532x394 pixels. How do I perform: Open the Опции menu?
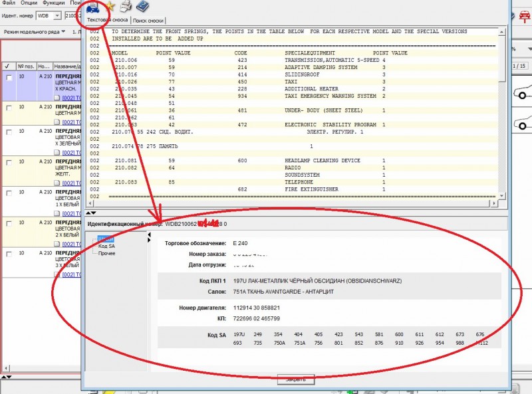(x=29, y=3)
